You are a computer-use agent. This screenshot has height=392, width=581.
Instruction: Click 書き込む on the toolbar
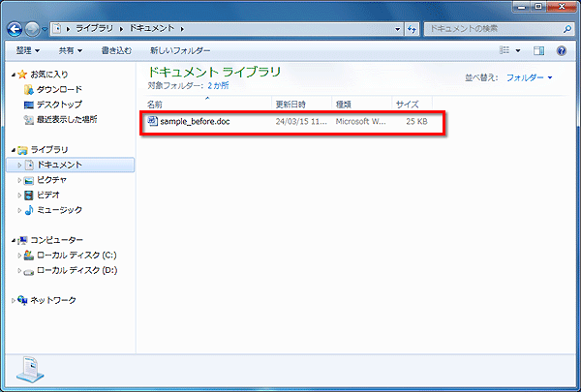coord(116,50)
